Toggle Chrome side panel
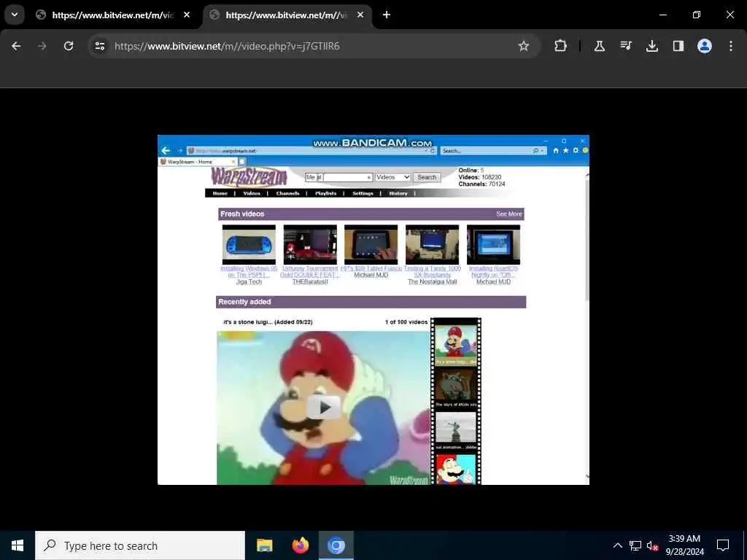This screenshot has width=747, height=560. coord(678,46)
